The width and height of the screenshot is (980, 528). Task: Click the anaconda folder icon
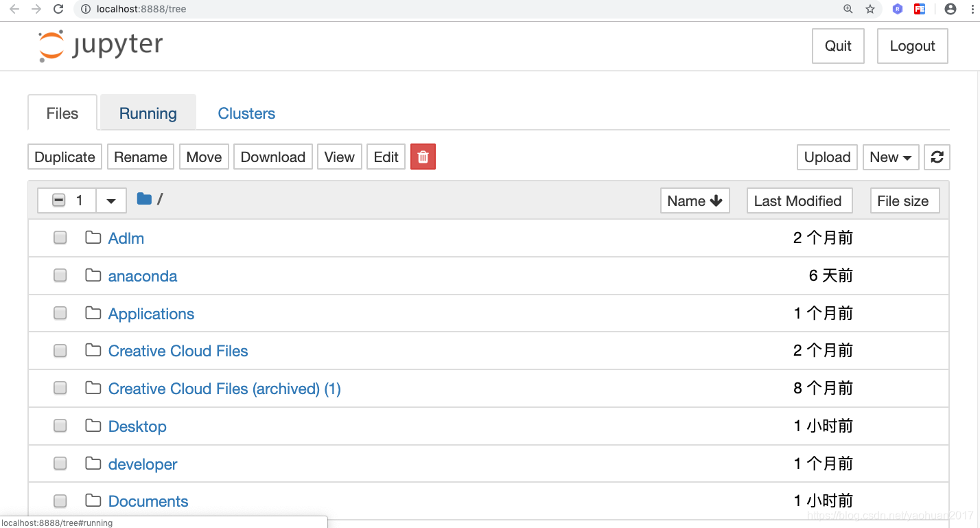(x=93, y=275)
